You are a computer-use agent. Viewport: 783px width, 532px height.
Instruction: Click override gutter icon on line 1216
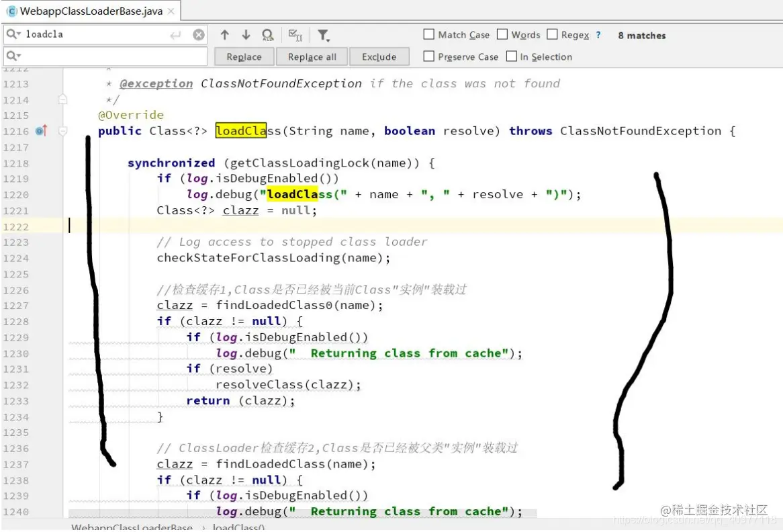[42, 131]
